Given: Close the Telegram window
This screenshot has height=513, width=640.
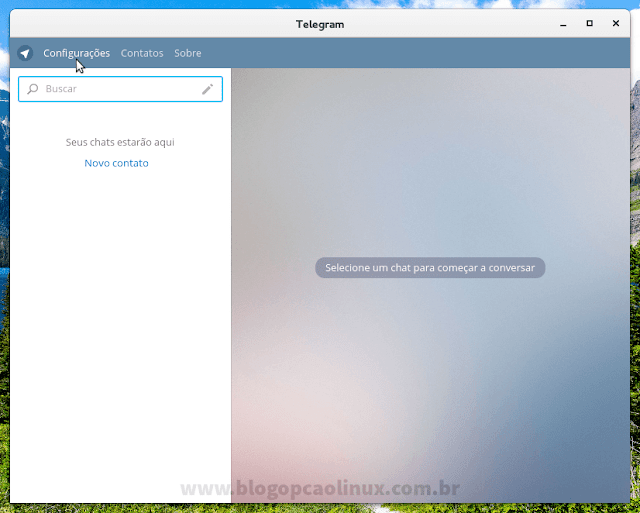Looking at the screenshot, I should click(616, 24).
